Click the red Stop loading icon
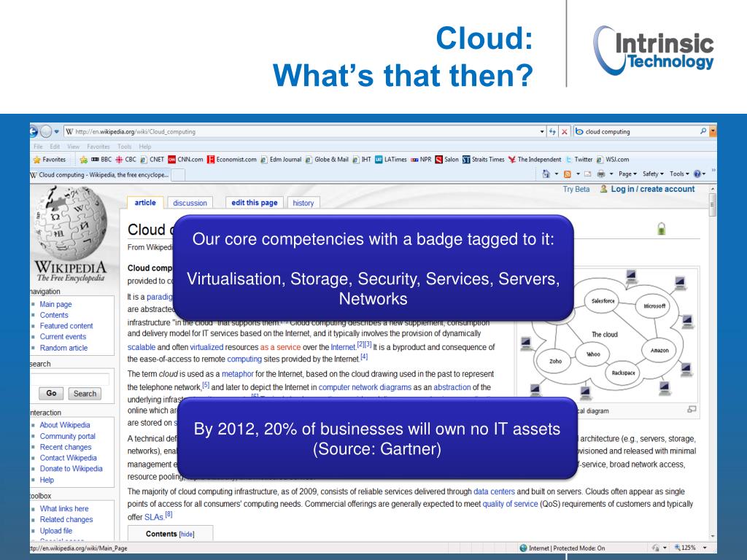 pos(564,131)
